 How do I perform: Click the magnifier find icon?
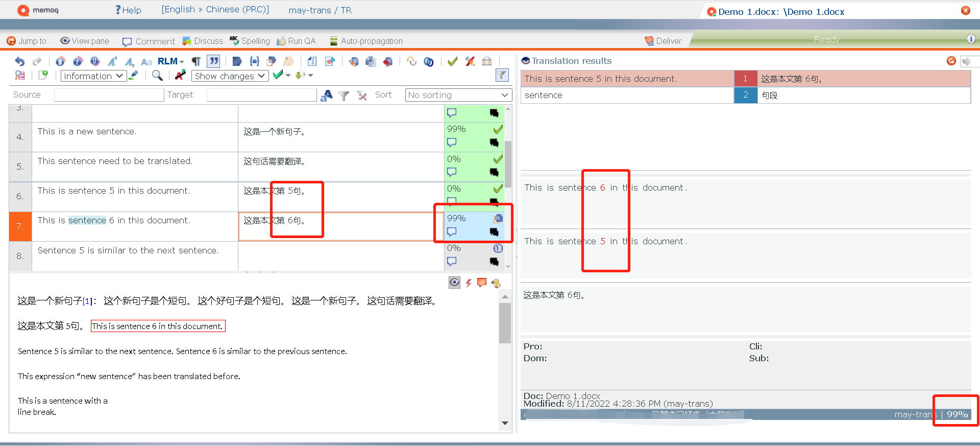click(x=157, y=76)
